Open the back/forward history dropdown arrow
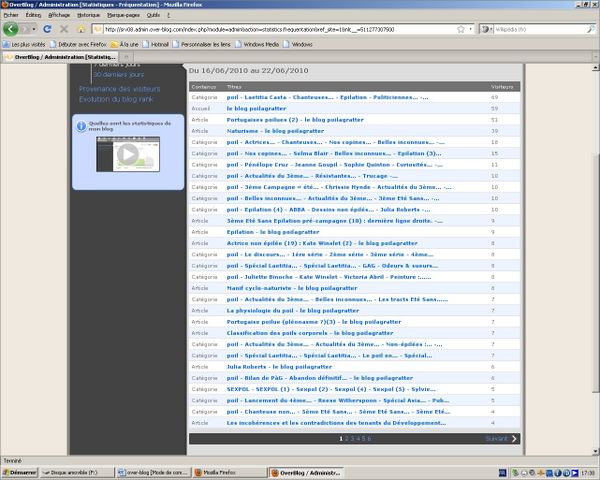 coord(34,29)
